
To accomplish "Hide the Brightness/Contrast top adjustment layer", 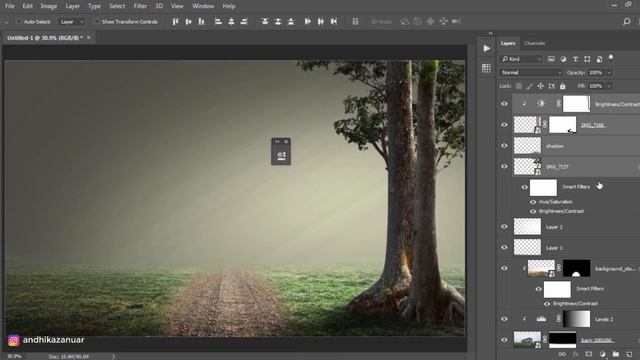I will [x=504, y=104].
